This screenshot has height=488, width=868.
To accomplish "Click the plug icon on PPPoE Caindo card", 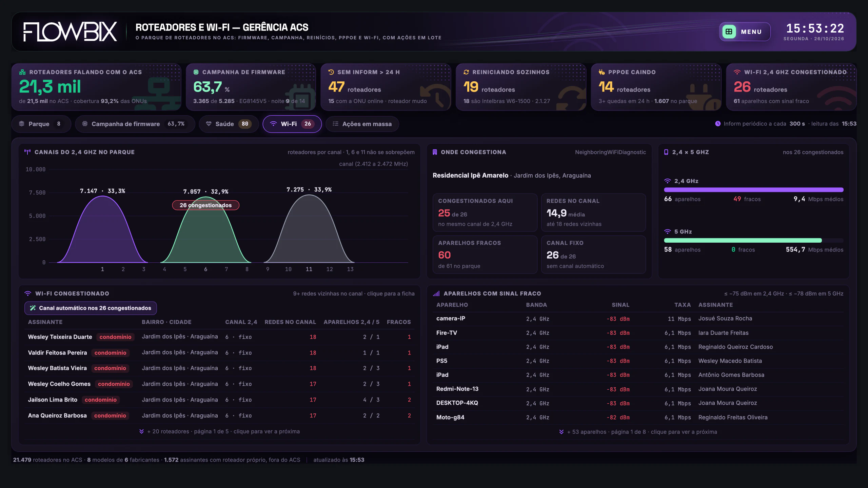I will pos(601,72).
